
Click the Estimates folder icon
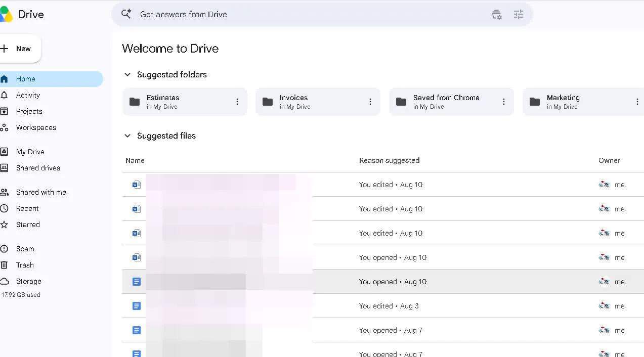coord(135,102)
